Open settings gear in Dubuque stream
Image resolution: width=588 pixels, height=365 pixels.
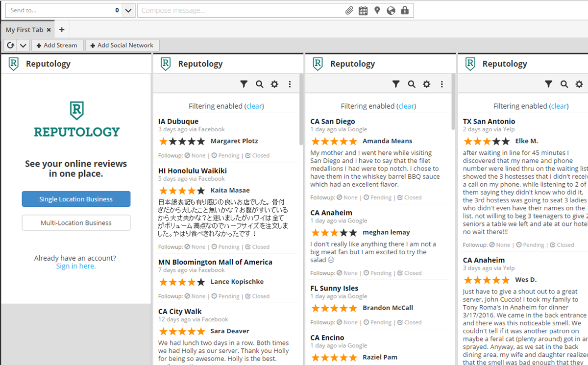tap(274, 84)
